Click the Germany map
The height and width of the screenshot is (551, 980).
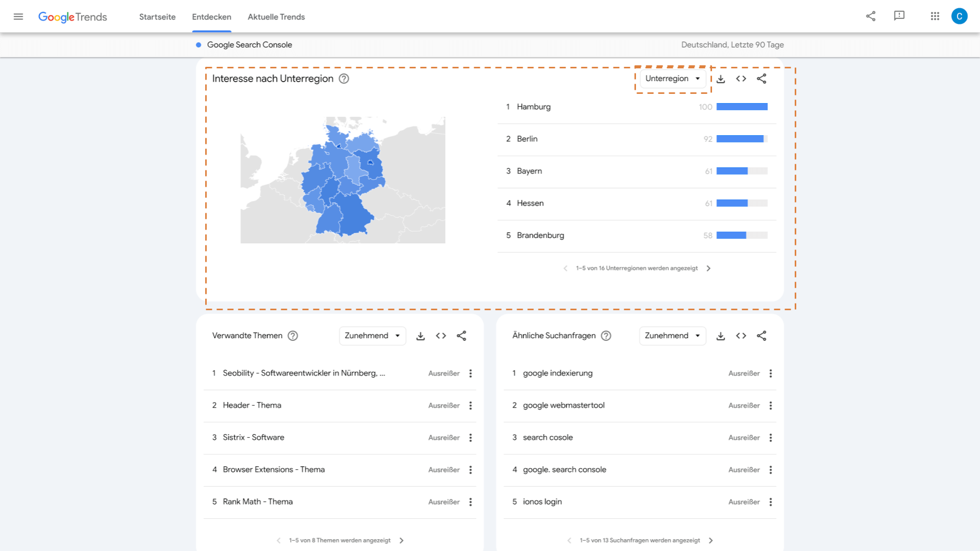coord(343,180)
